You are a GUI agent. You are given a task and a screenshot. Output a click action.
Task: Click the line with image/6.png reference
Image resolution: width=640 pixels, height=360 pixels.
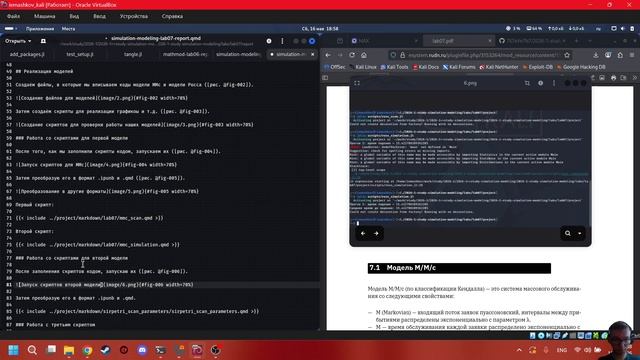coord(104,284)
